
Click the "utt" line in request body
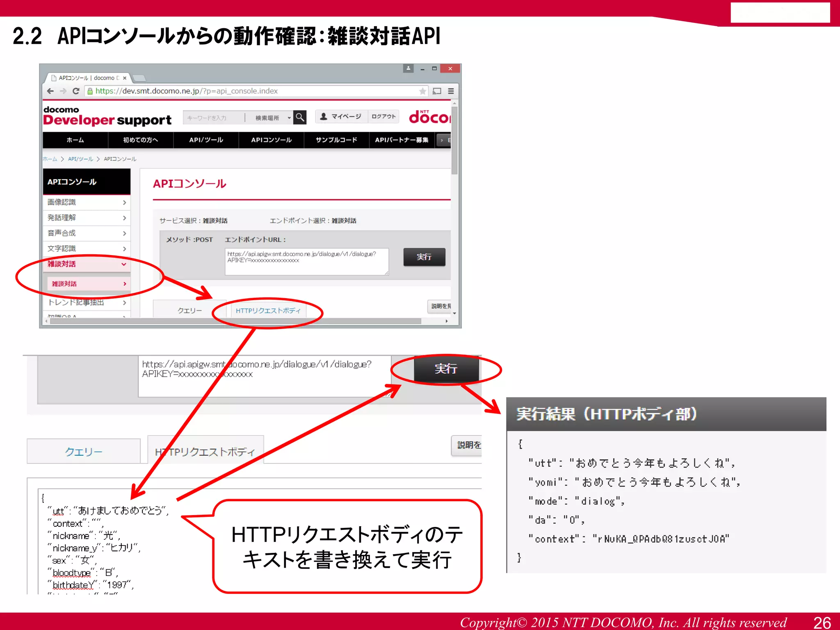pos(108,511)
